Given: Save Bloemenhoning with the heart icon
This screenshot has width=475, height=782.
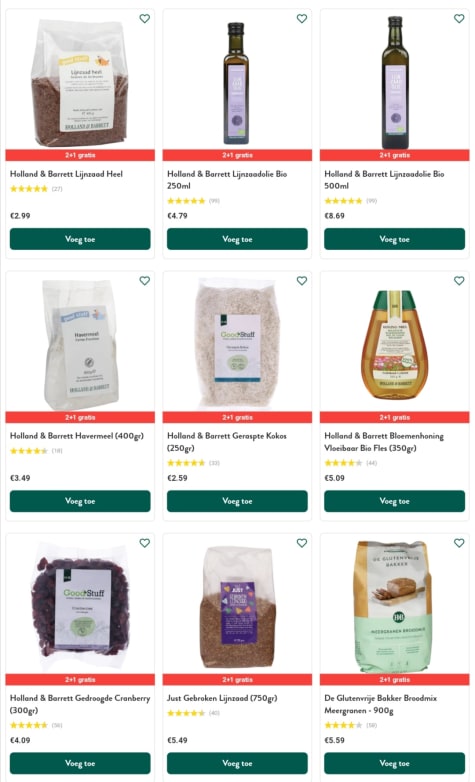Looking at the screenshot, I should pos(459,281).
